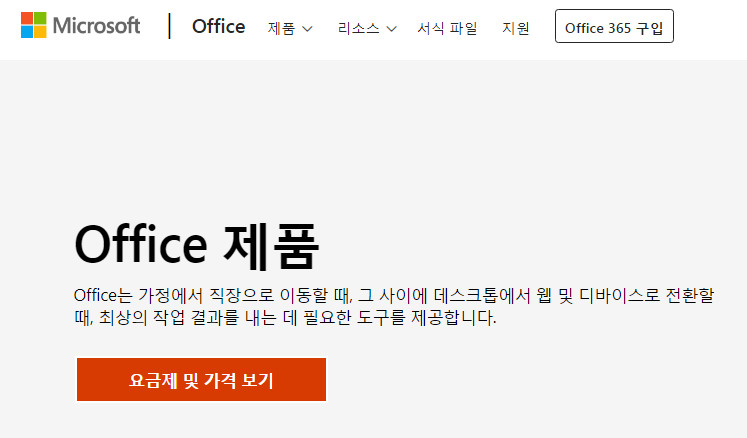
Task: Open the Office home link
Action: coord(219,26)
